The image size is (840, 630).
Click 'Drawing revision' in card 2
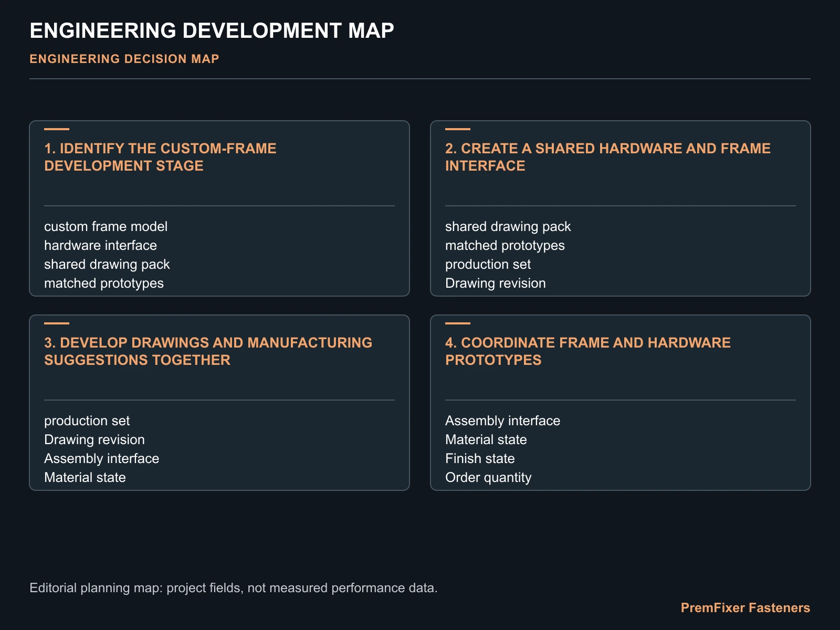pyautogui.click(x=496, y=283)
